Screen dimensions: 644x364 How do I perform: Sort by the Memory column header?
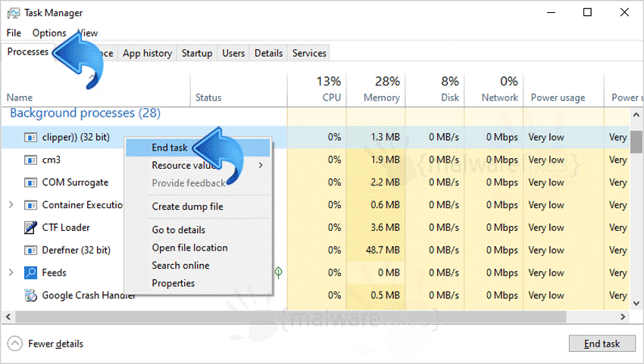(x=376, y=90)
